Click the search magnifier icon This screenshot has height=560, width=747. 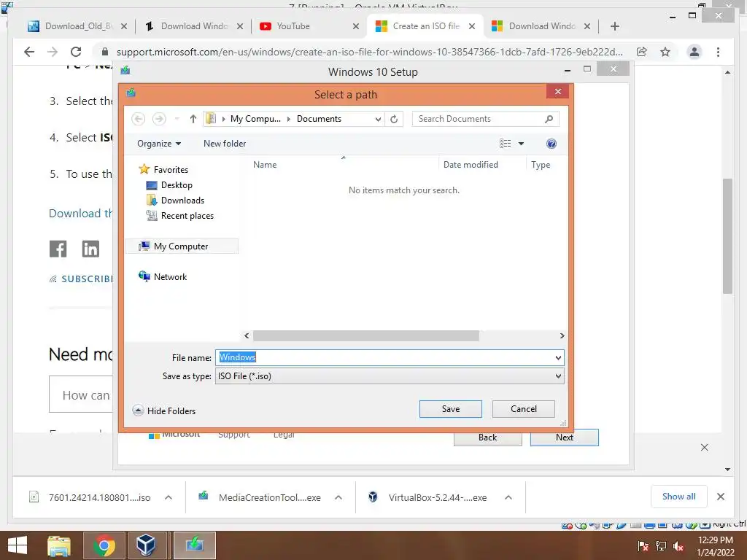[x=549, y=119]
